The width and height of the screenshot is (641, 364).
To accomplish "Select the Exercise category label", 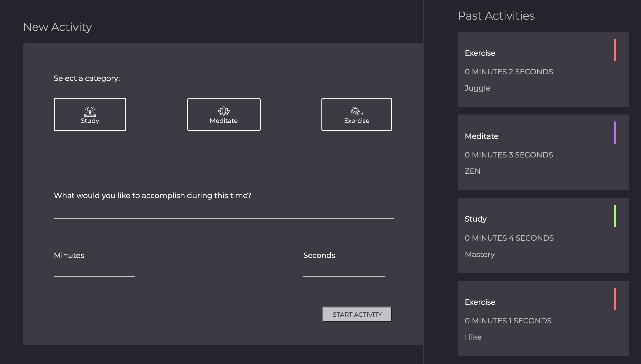I will [x=357, y=121].
